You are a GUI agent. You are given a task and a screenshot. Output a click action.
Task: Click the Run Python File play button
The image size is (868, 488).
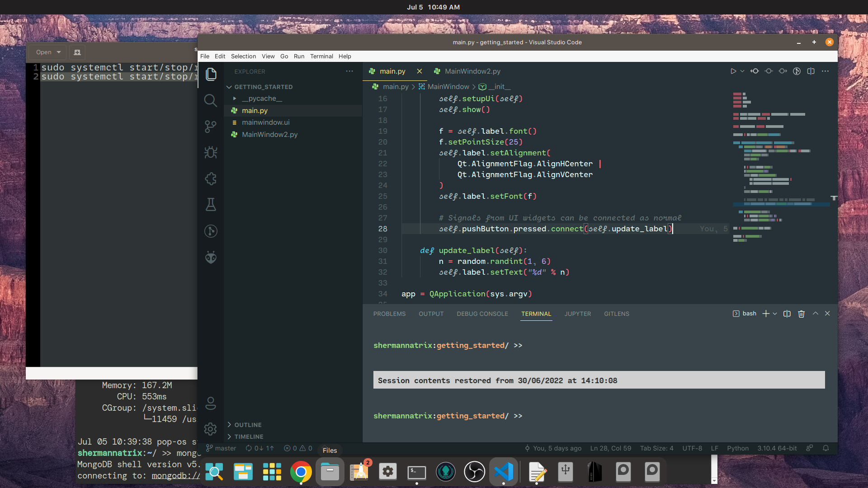733,71
